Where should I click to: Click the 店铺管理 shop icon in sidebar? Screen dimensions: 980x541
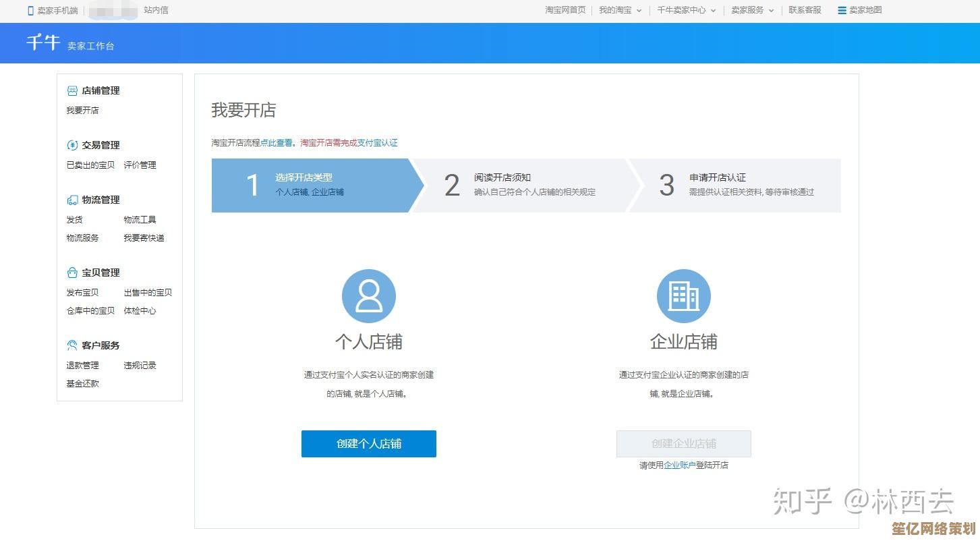72,91
